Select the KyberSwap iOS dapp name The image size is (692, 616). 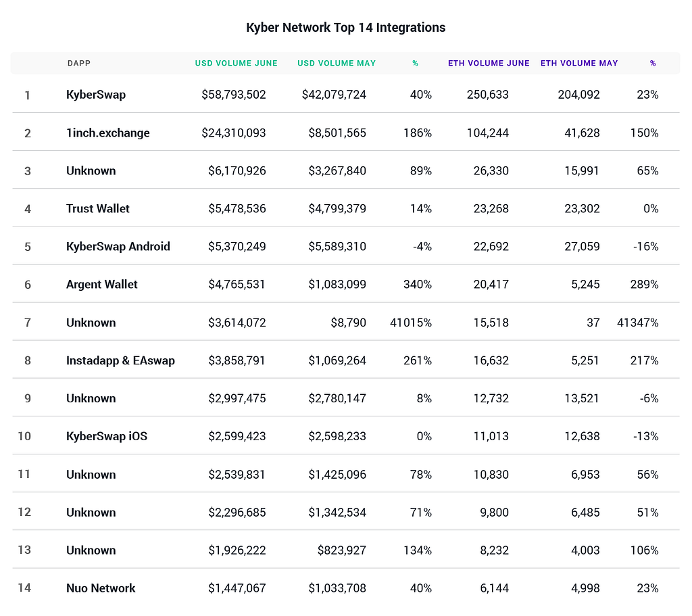coord(107,436)
